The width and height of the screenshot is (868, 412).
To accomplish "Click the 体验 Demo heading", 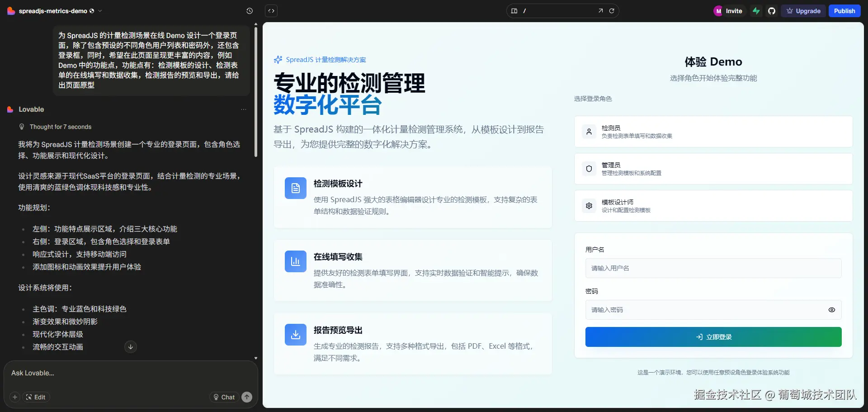I will click(x=713, y=62).
